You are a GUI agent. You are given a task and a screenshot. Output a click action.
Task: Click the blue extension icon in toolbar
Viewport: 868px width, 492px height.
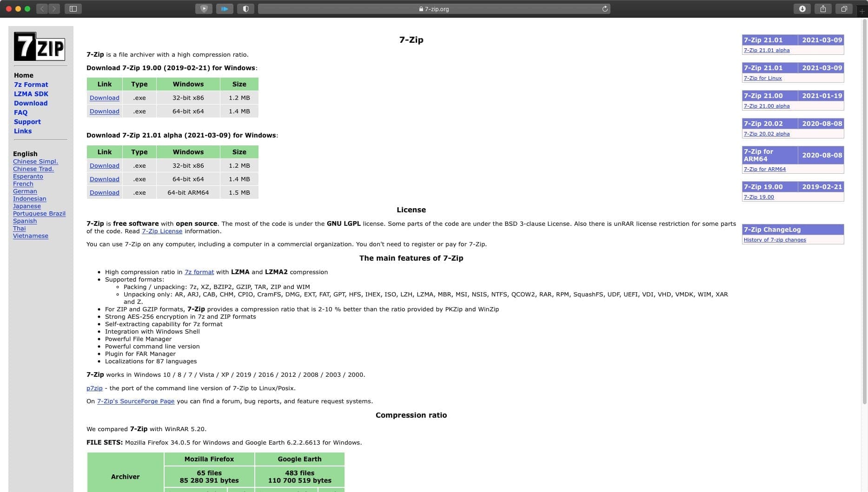[x=225, y=9]
